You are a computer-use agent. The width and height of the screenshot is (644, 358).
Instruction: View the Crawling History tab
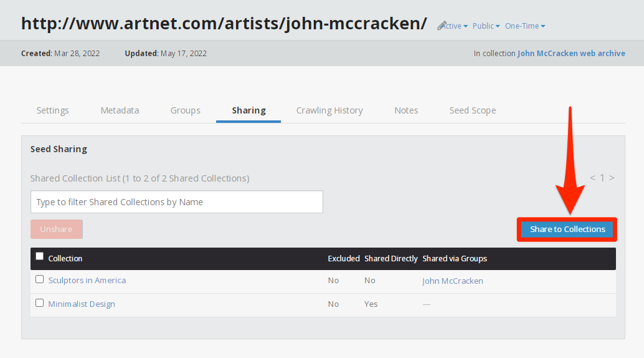329,110
